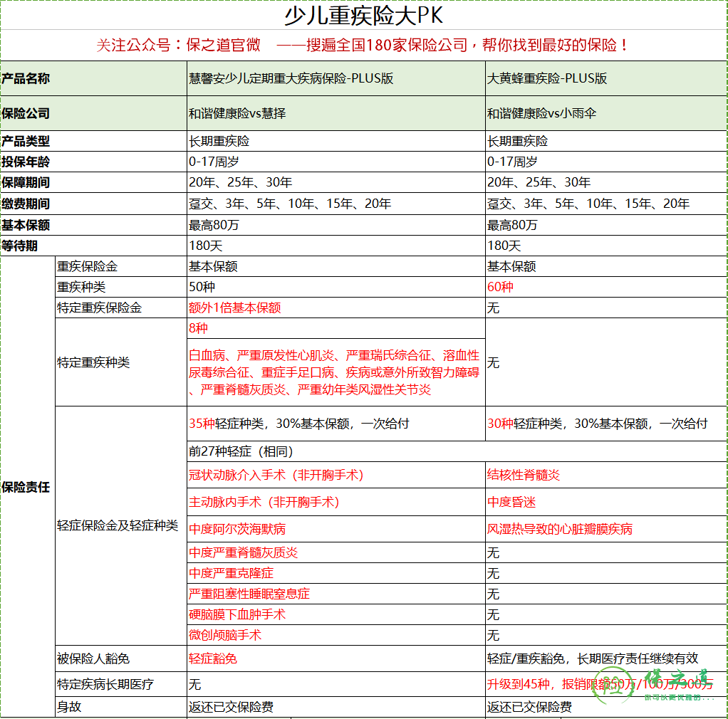728x719 pixels.
Task: Select "20年、25年、30年" in the 慧馨安 column
Action: coord(336,182)
